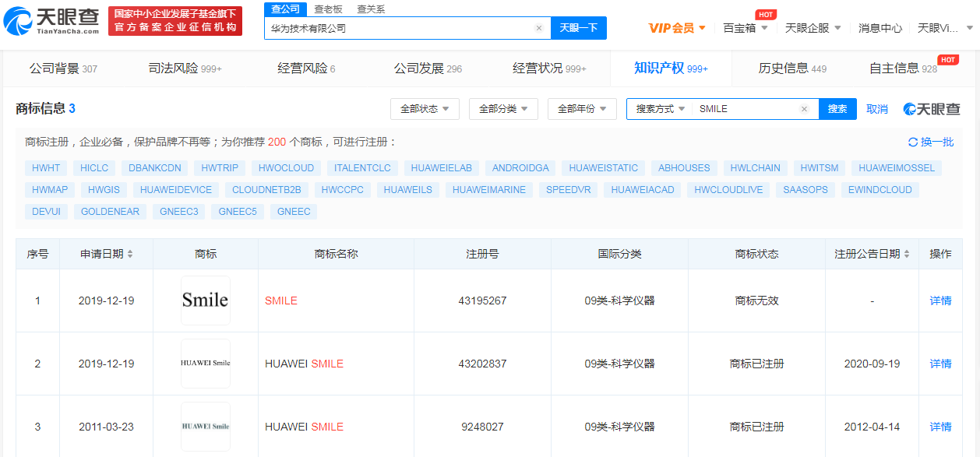Image resolution: width=980 pixels, height=457 pixels.
Task: Open the 经营状况 section tab
Action: pyautogui.click(x=549, y=69)
